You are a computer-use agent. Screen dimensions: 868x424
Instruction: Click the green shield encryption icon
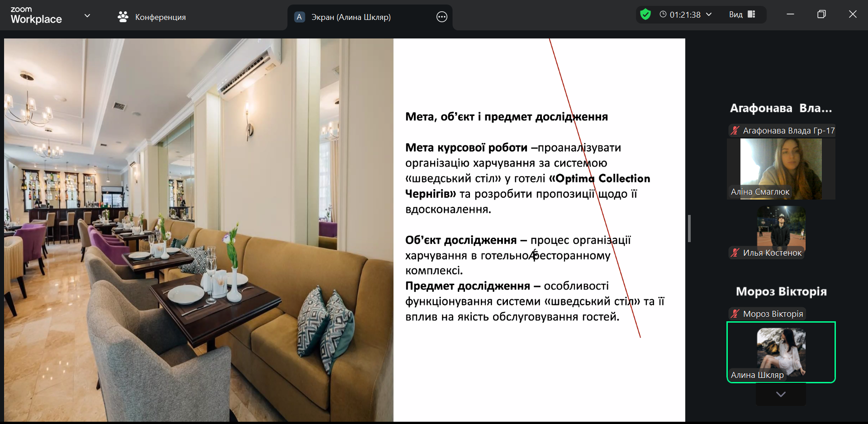(645, 14)
